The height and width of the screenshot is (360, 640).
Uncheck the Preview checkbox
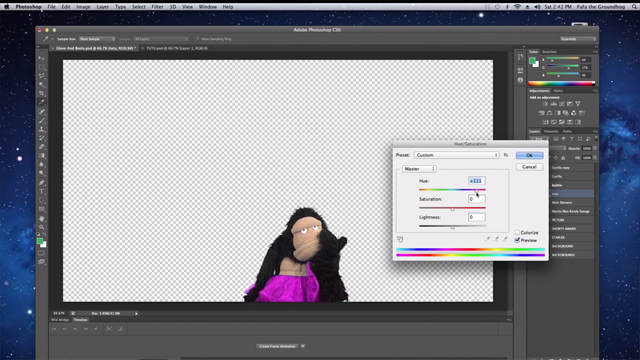click(x=517, y=240)
